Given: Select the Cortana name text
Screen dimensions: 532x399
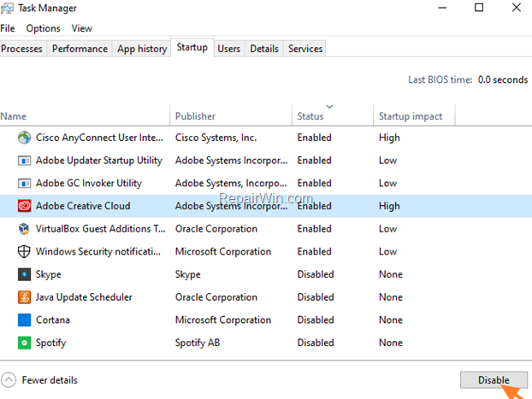Looking at the screenshot, I should 53,320.
